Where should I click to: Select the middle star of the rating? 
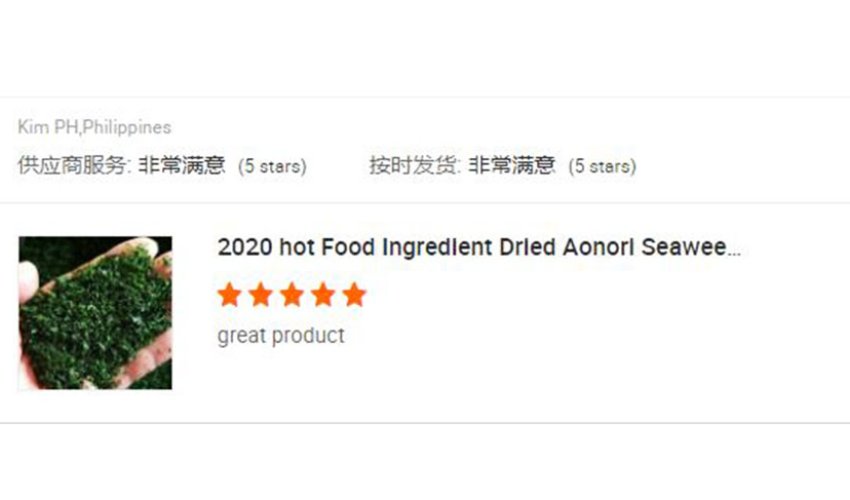pos(292,295)
